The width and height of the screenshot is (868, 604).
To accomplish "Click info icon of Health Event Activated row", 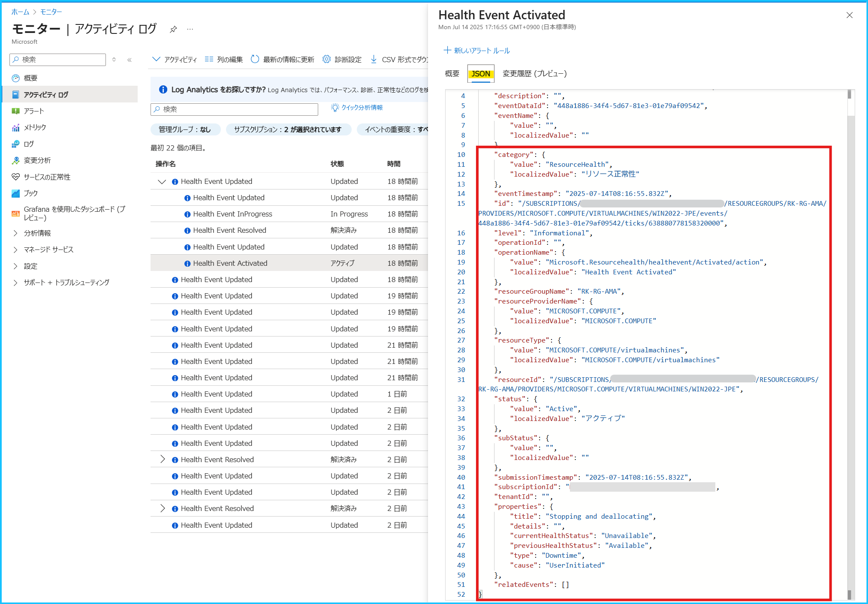I will 187,264.
